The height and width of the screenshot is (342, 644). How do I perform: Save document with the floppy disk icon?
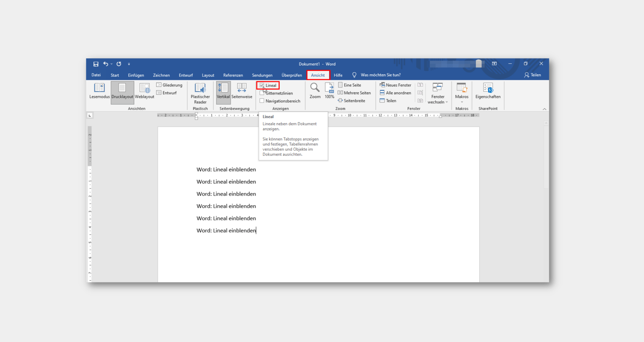point(96,64)
